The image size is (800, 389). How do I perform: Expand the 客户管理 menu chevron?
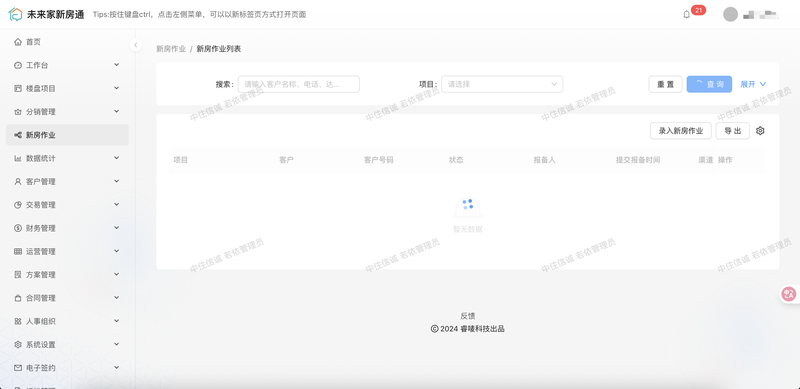click(116, 181)
